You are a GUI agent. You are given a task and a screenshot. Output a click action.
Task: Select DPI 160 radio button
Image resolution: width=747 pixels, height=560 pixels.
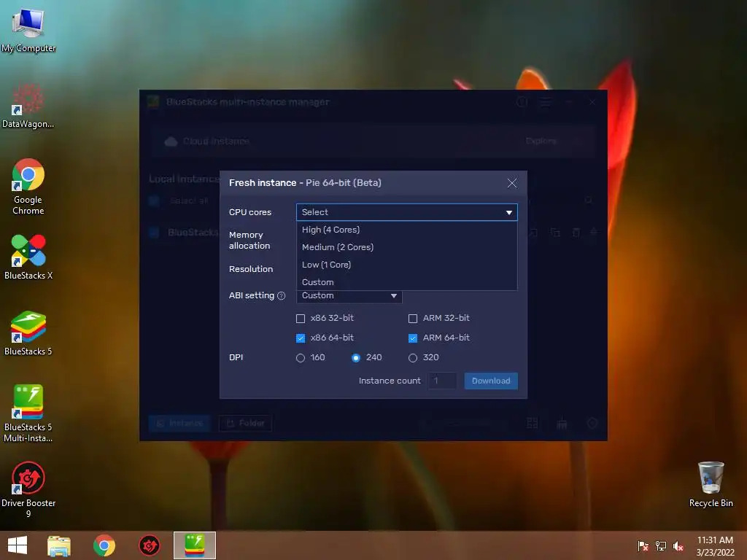tap(301, 357)
